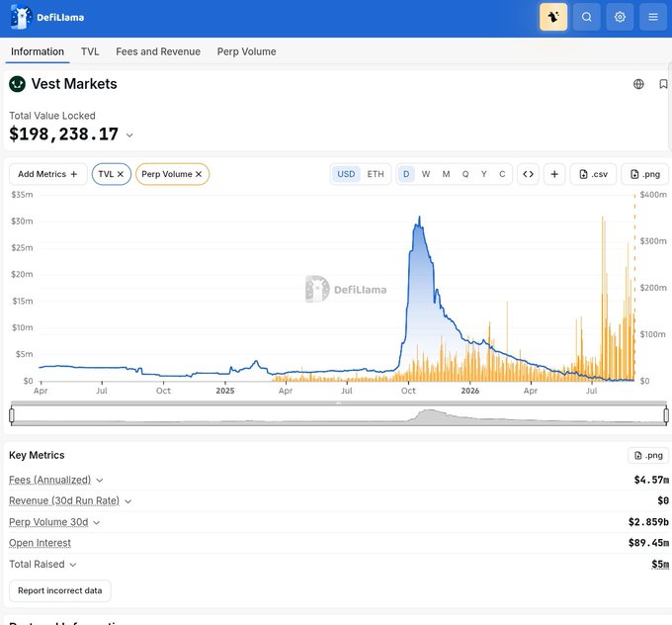
Task: Remove Perp Volume metric with its X
Action: (199, 174)
